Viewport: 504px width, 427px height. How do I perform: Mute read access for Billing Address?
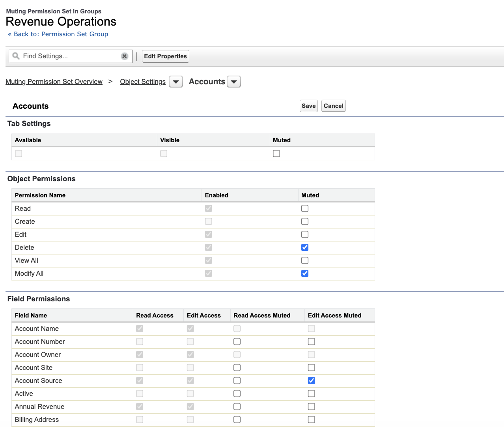click(237, 420)
